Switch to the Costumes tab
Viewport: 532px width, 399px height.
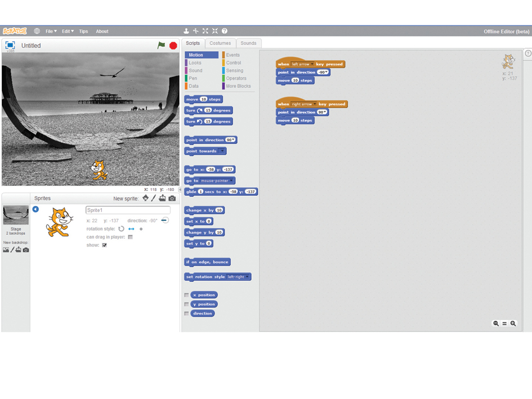[x=220, y=43]
